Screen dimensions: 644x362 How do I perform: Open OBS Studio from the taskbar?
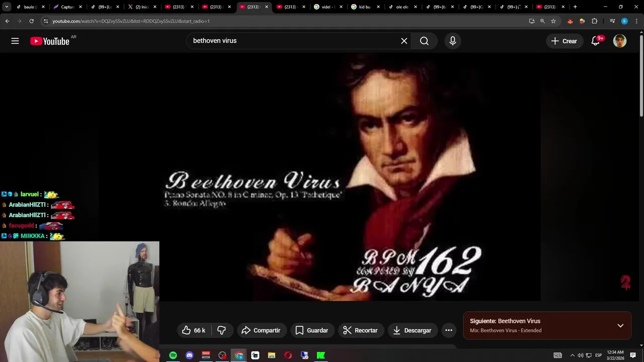[x=222, y=355]
